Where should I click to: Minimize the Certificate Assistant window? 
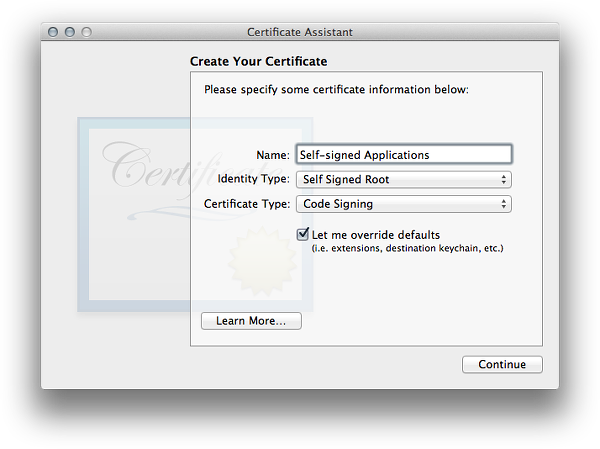[x=70, y=32]
